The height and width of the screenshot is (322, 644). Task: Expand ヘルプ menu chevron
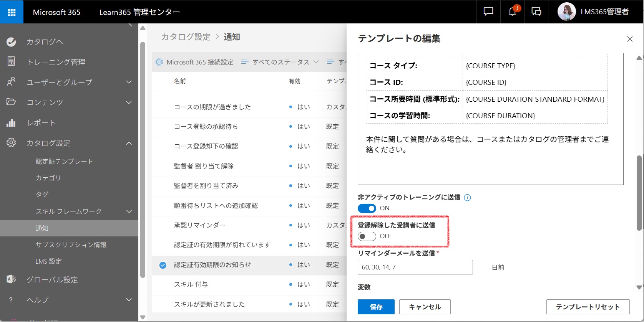click(129, 300)
